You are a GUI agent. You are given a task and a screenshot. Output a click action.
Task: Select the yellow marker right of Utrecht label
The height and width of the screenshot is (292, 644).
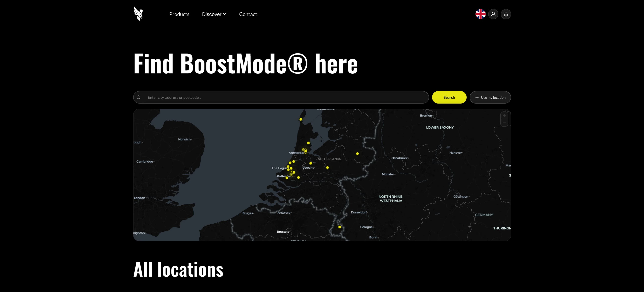[x=327, y=168]
